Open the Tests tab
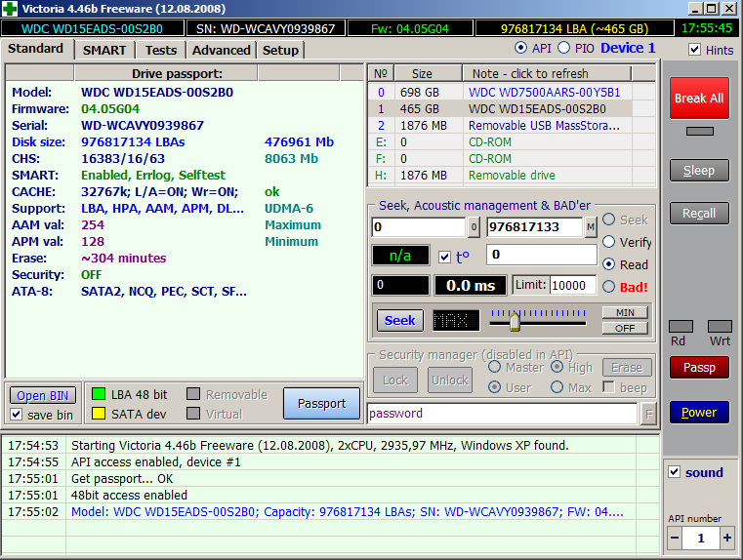This screenshot has height=560, width=743. click(x=161, y=50)
